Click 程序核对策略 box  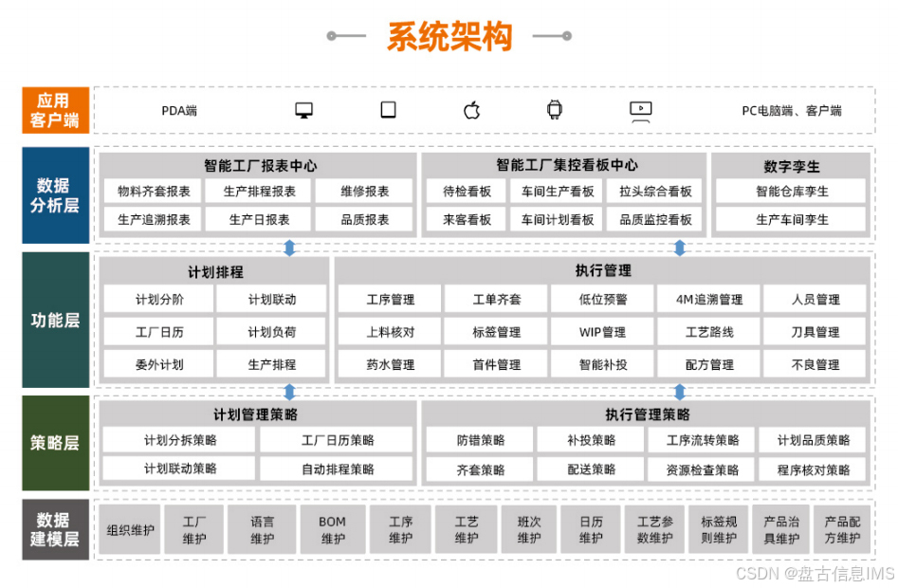tap(814, 470)
